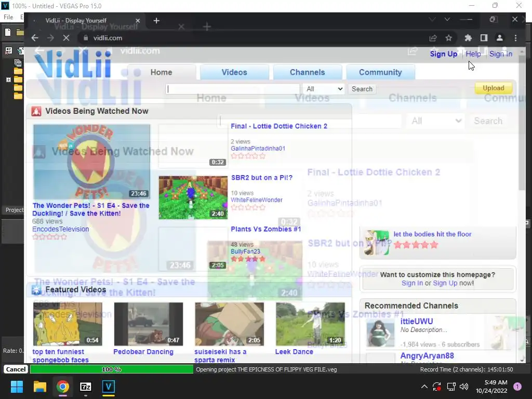Open top ten funniest spongebob faces thumbnail
This screenshot has width=532, height=399.
pos(68,324)
